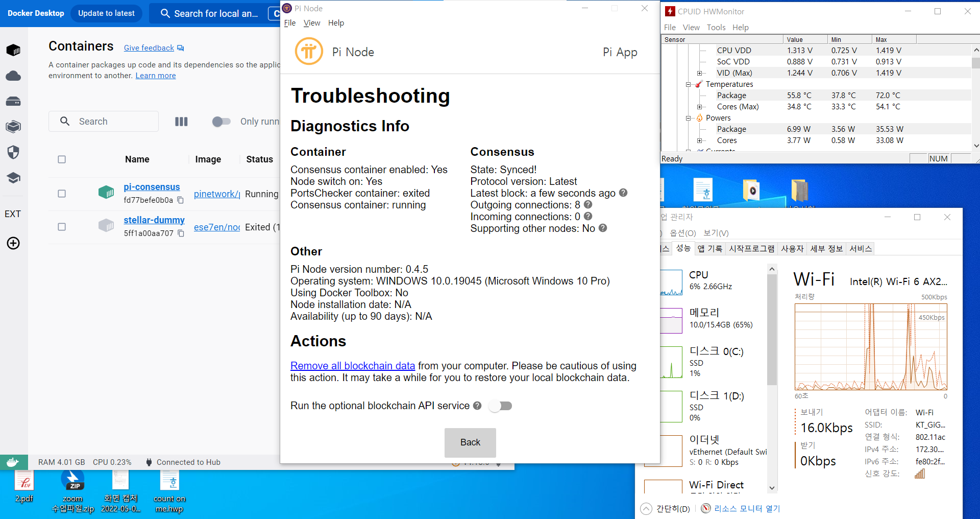Switch to 서비스 tab in Task Manager
The height and width of the screenshot is (519, 980).
pos(861,248)
